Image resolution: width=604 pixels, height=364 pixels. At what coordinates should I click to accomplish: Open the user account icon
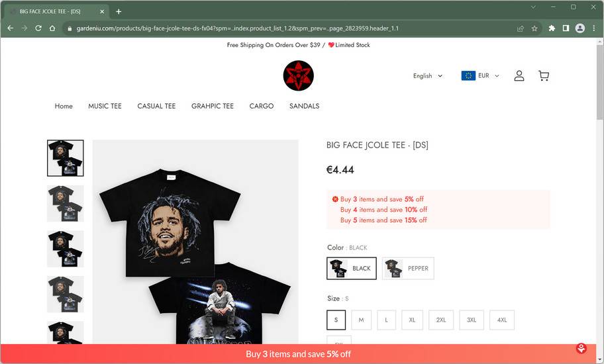click(x=519, y=75)
